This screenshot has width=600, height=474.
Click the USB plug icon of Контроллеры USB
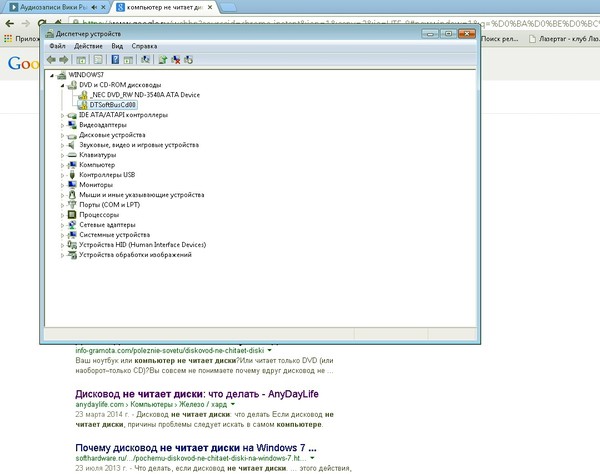point(72,175)
